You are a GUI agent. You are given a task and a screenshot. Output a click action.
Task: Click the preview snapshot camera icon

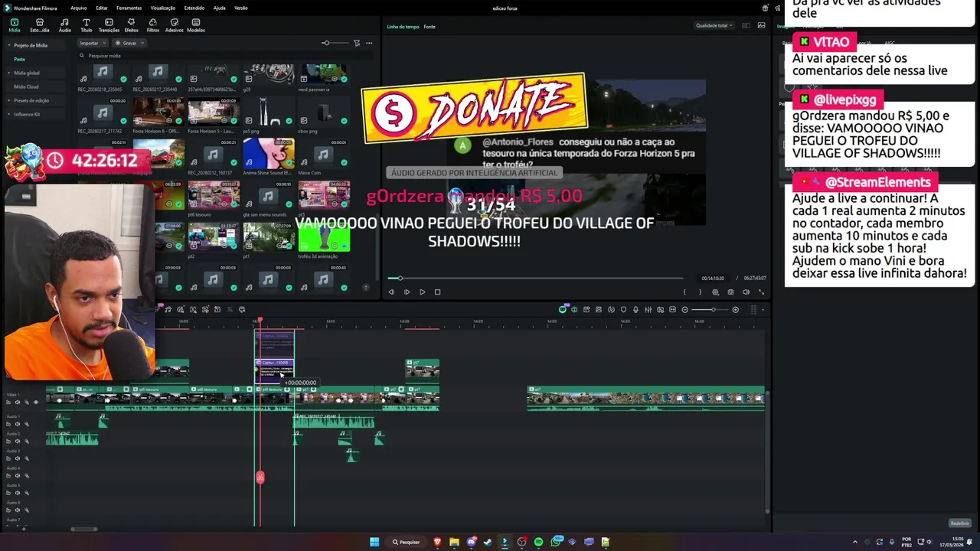click(730, 292)
